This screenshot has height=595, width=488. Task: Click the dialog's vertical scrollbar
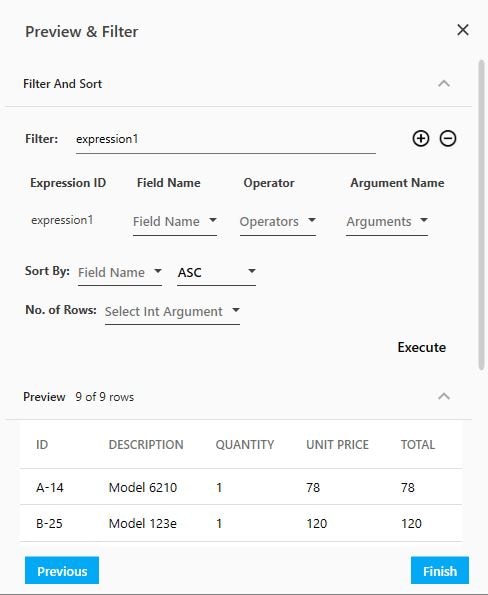coord(482,214)
